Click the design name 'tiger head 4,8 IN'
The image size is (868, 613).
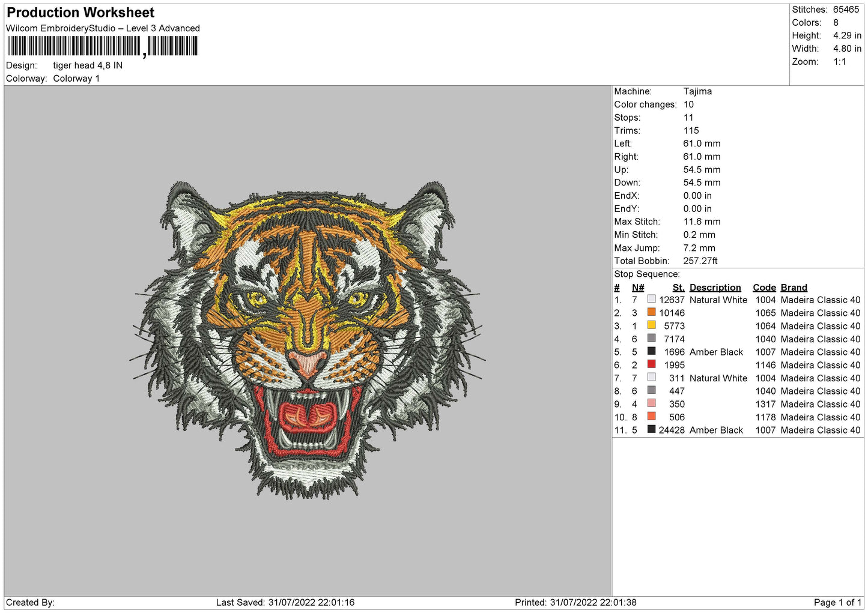88,65
